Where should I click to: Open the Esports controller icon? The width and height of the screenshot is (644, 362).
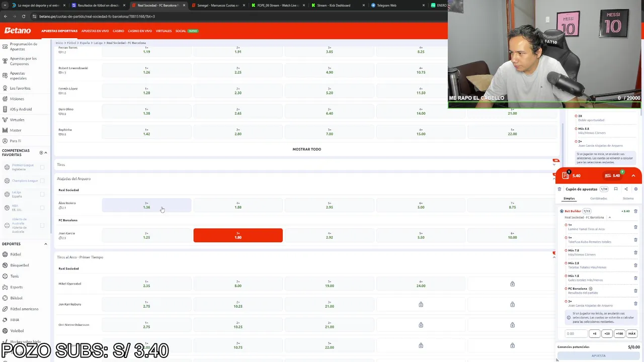[5, 287]
